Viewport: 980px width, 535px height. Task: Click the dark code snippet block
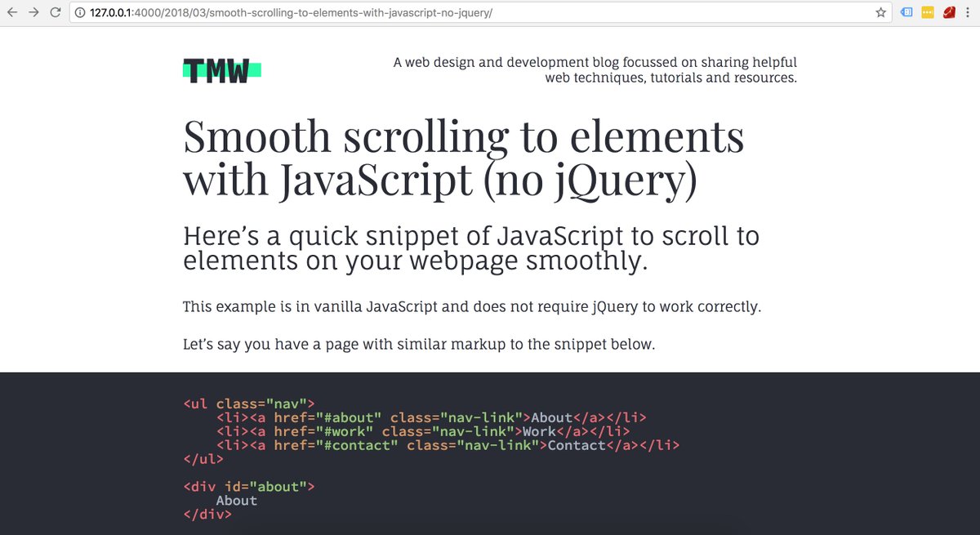490,449
